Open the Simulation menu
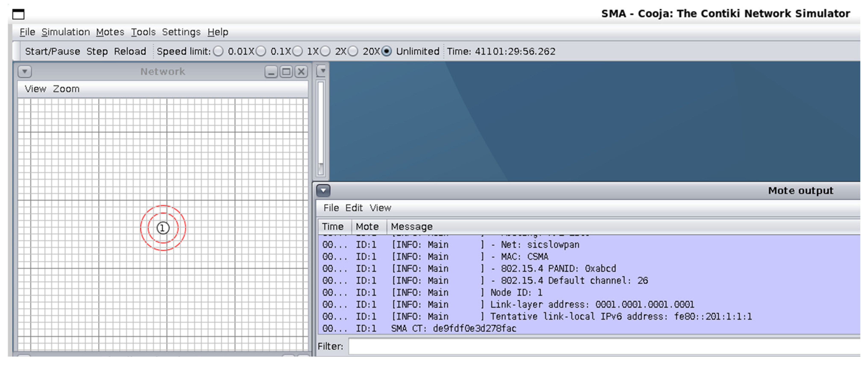868x365 pixels. [x=65, y=32]
